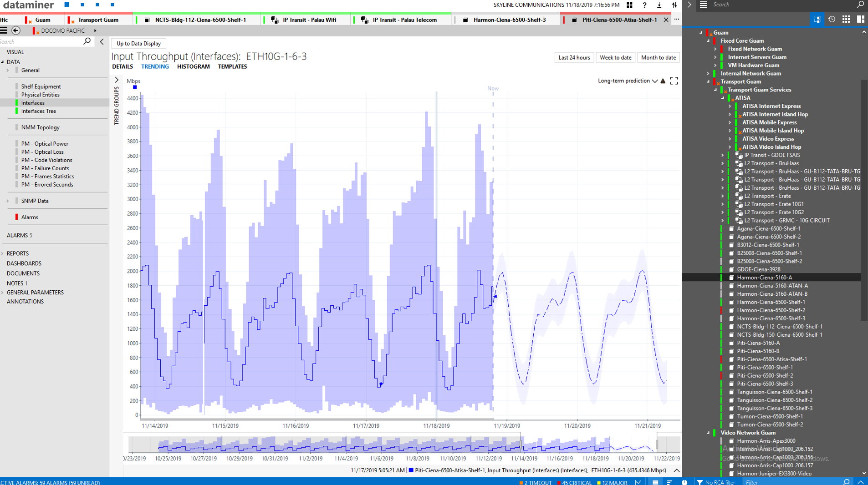Open pie chart report icon in status bar
868x485 pixels.
[x=684, y=482]
